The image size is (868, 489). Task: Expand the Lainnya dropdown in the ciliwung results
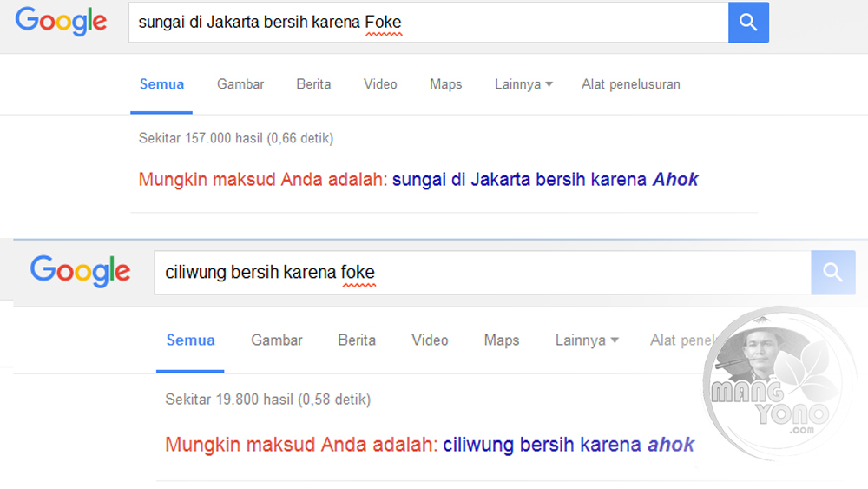[587, 340]
